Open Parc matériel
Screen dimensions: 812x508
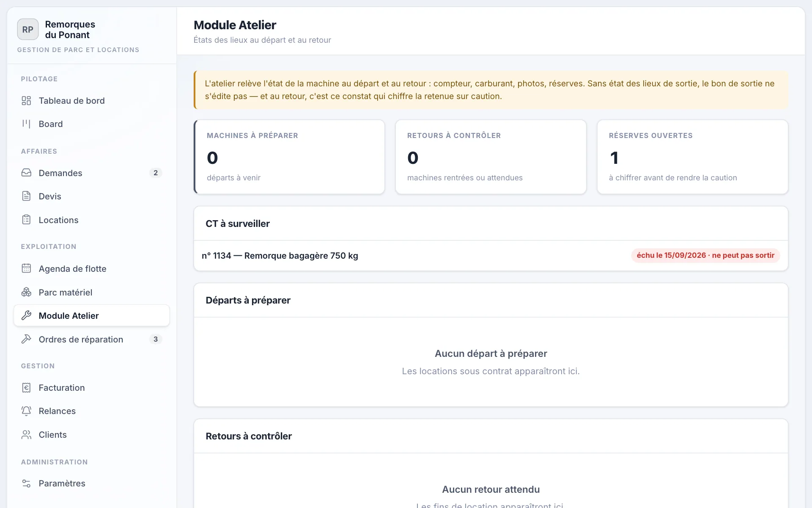tap(92, 292)
